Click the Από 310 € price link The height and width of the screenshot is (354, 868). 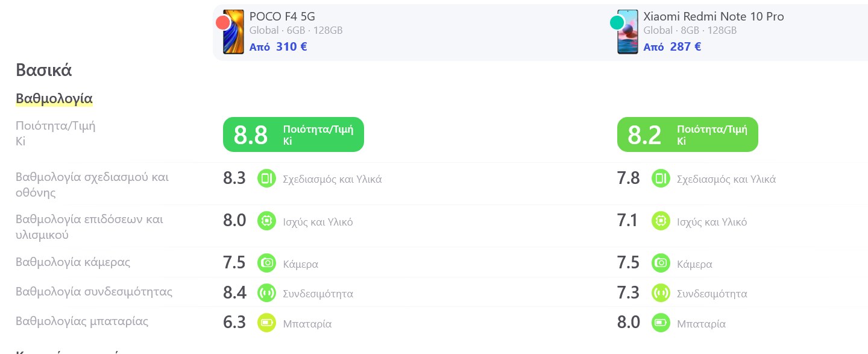[x=278, y=46]
